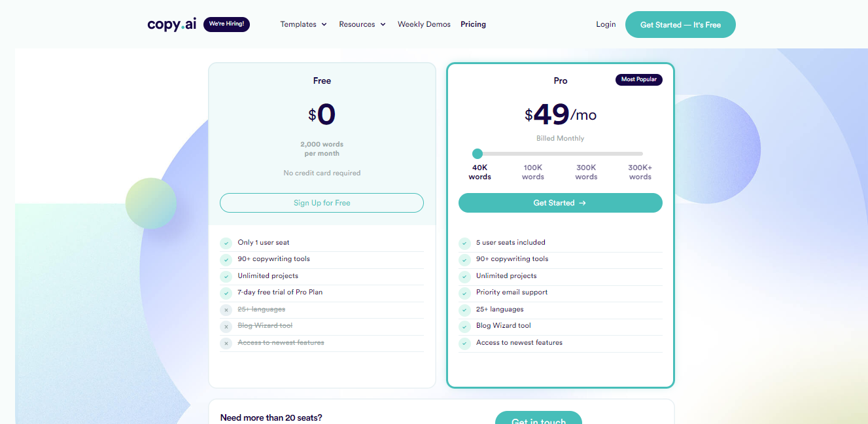The image size is (868, 424).
Task: Click the Pro plan Get Started button
Action: tap(560, 203)
